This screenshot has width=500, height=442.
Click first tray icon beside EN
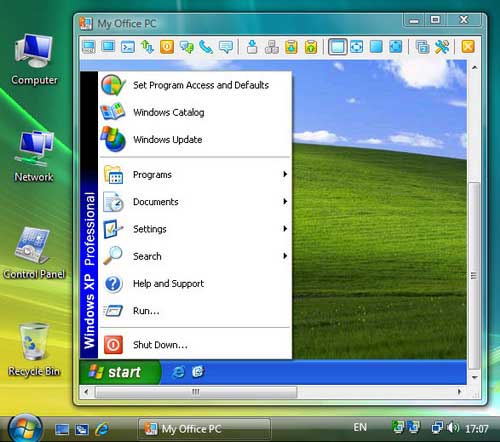click(x=398, y=427)
